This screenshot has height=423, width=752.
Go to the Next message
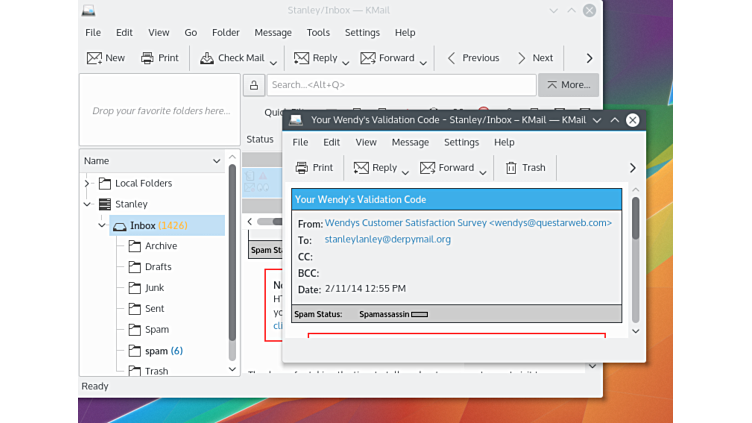click(534, 58)
